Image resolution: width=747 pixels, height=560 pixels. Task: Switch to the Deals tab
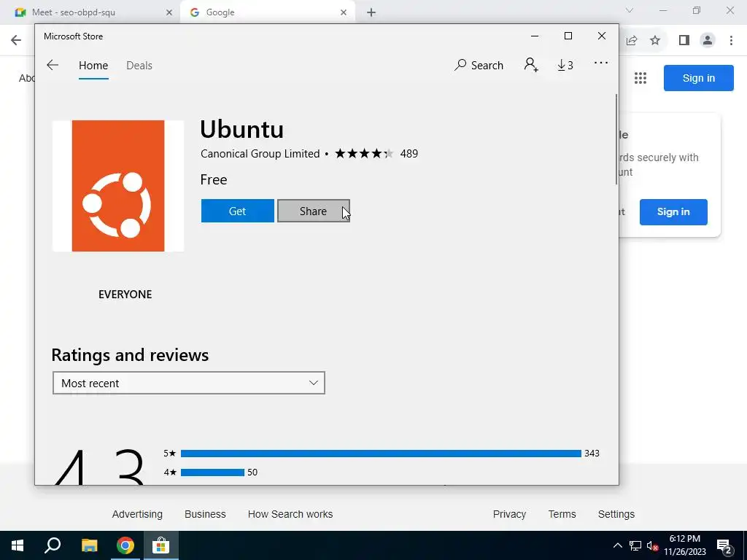139,65
